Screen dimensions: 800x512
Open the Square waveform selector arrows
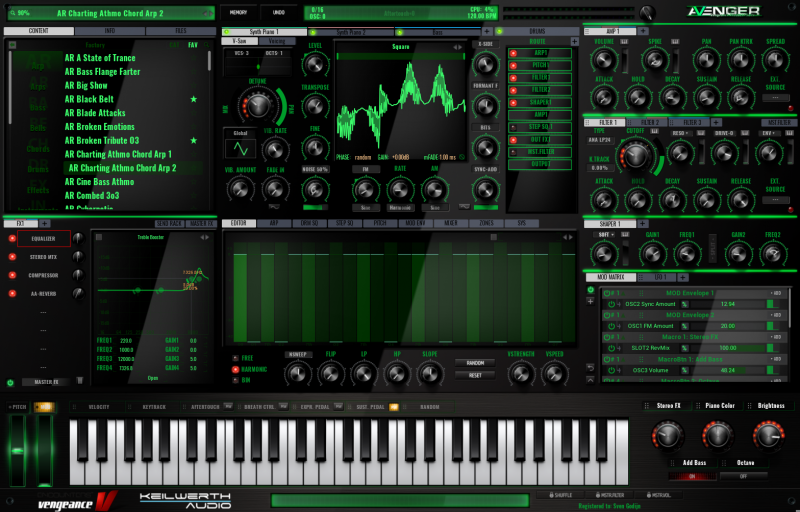tap(458, 47)
